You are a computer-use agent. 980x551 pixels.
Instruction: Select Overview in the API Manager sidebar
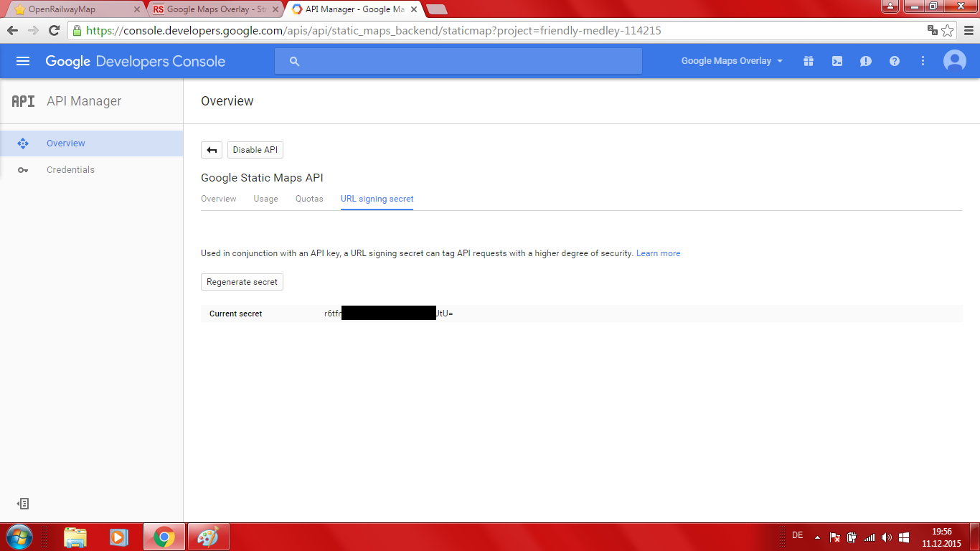(92, 143)
